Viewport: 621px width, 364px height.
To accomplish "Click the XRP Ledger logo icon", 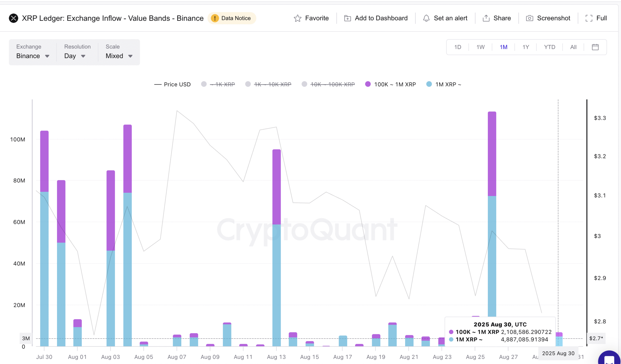I will pyautogui.click(x=14, y=18).
